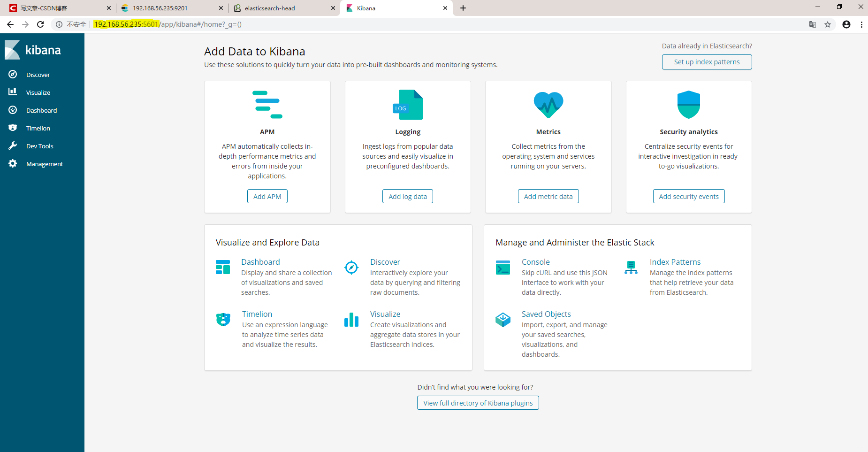Open Visualize bar chart icon in sidebar

13,92
